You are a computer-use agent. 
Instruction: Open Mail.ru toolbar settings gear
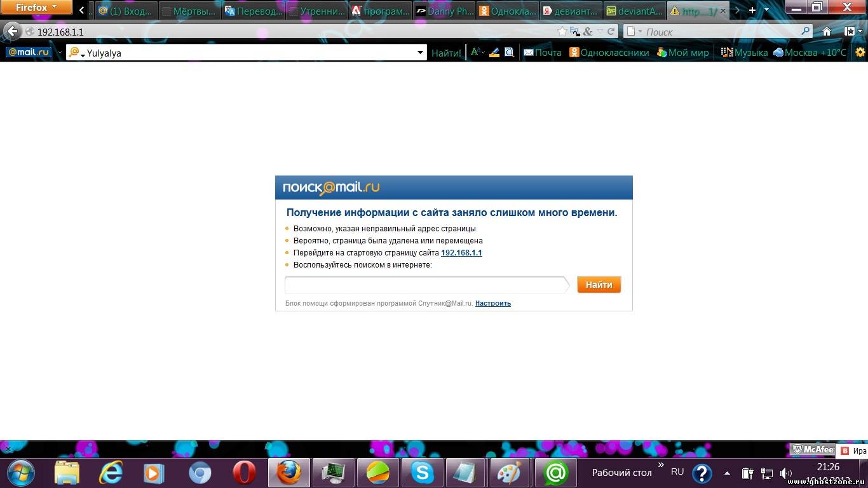tap(860, 53)
